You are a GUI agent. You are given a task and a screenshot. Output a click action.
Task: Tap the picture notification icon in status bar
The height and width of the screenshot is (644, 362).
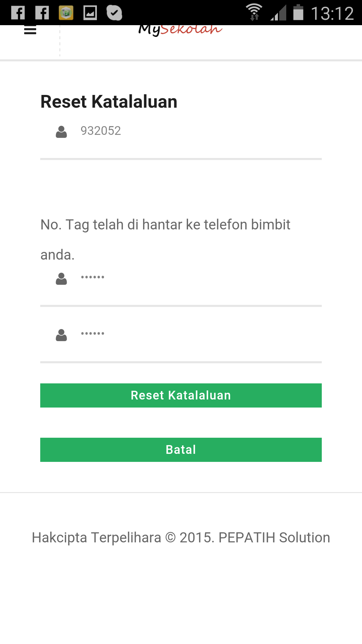(90, 13)
